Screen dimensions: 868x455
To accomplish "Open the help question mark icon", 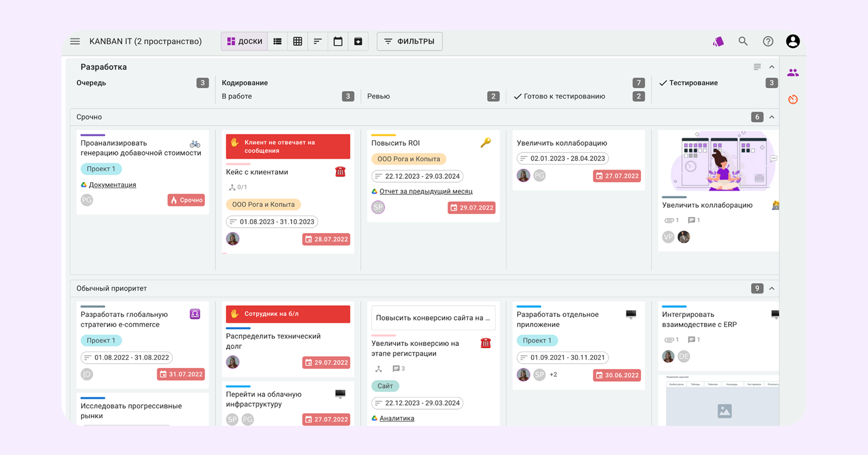I will 768,41.
